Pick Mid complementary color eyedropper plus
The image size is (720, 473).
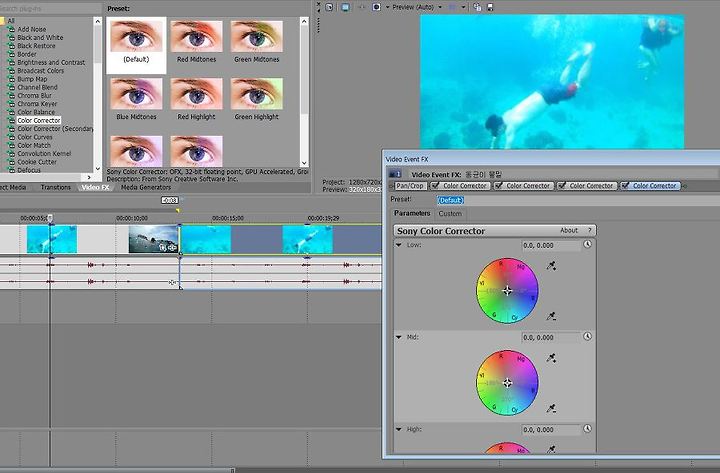(551, 358)
